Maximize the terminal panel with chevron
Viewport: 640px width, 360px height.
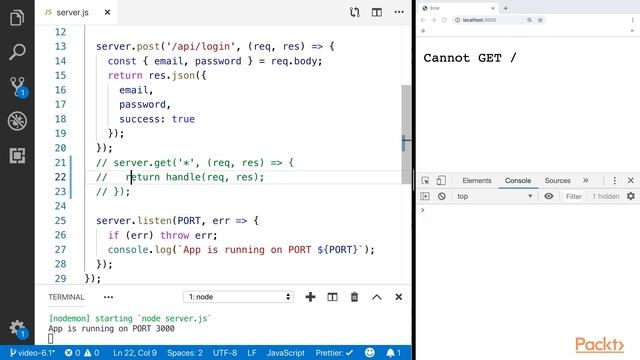click(x=377, y=297)
